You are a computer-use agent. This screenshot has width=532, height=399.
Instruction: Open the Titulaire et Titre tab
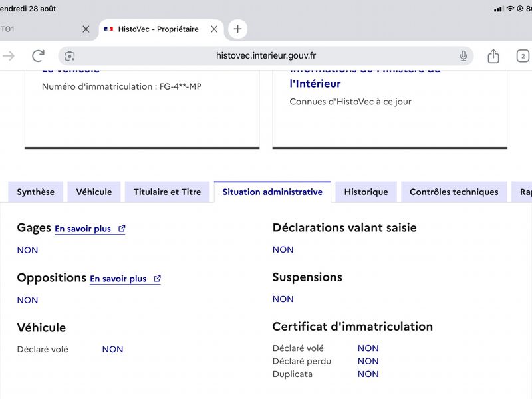tap(168, 192)
